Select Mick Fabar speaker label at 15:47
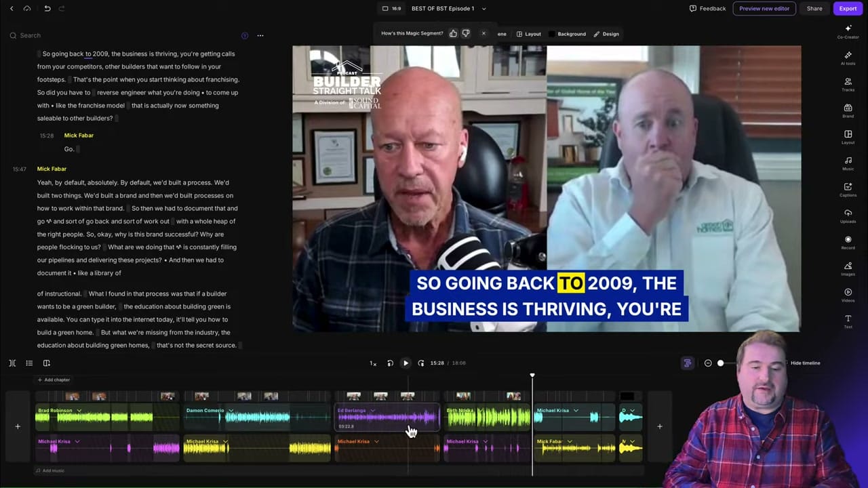This screenshot has width=868, height=488. [52, 169]
